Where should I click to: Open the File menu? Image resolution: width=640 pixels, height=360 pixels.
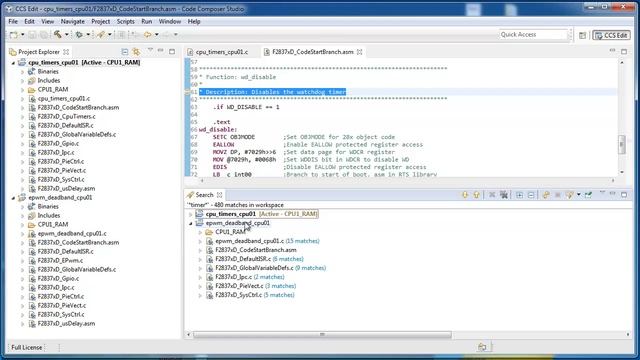click(13, 21)
